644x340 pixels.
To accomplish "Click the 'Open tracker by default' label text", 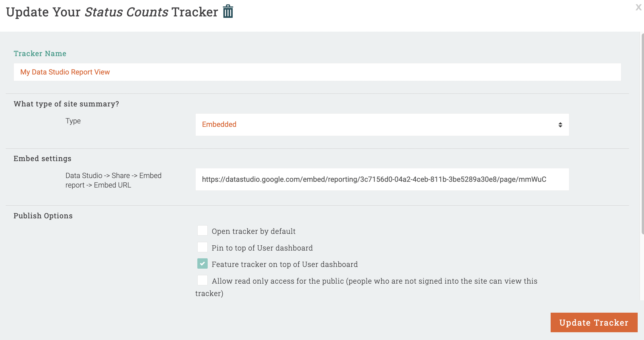I will 253,231.
